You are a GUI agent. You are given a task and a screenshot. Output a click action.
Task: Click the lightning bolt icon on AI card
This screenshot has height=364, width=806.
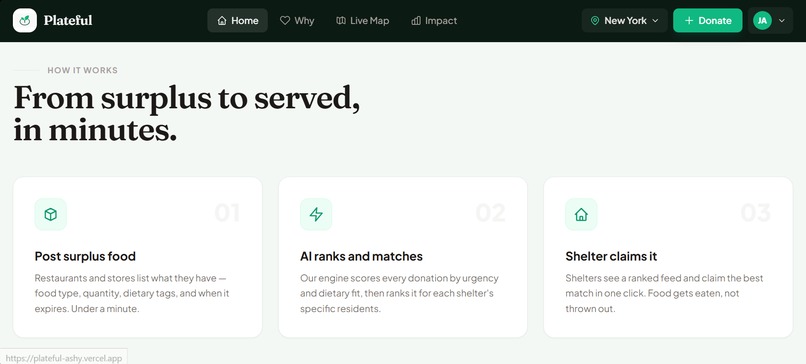(x=316, y=214)
